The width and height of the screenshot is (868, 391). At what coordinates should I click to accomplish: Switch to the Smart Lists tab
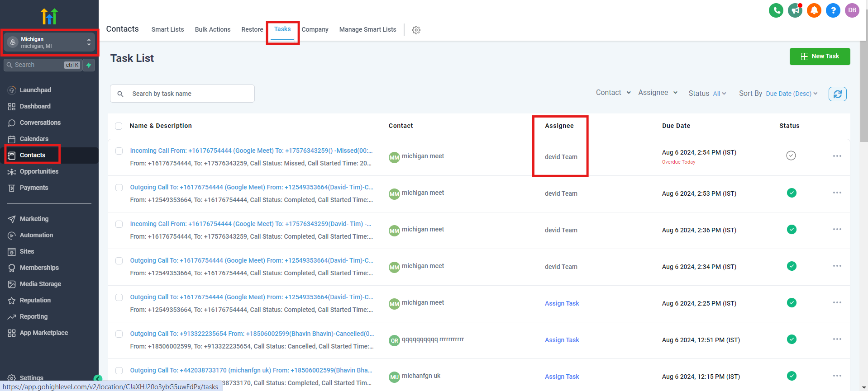point(167,29)
